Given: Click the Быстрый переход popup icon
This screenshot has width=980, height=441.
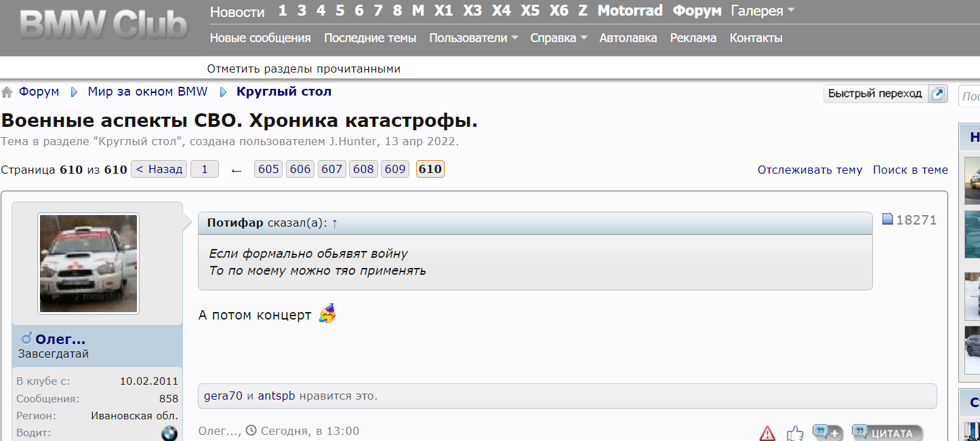Looking at the screenshot, I should pos(938,94).
